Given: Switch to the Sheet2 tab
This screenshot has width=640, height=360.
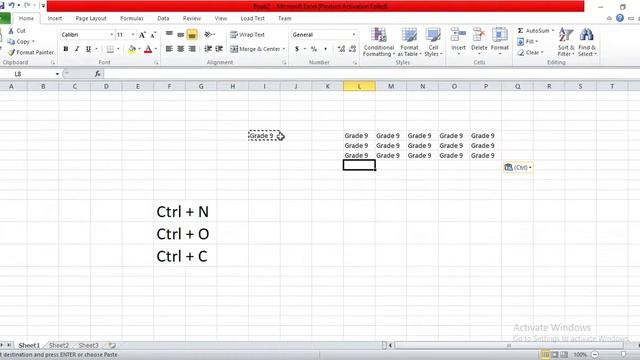Looking at the screenshot, I should click(59, 345).
